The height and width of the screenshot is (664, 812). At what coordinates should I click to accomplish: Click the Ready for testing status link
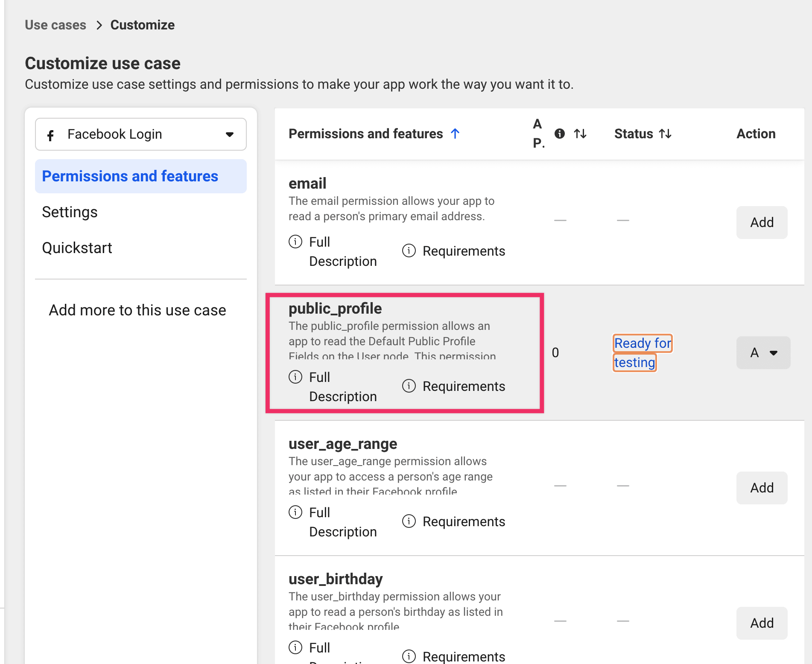tap(643, 352)
